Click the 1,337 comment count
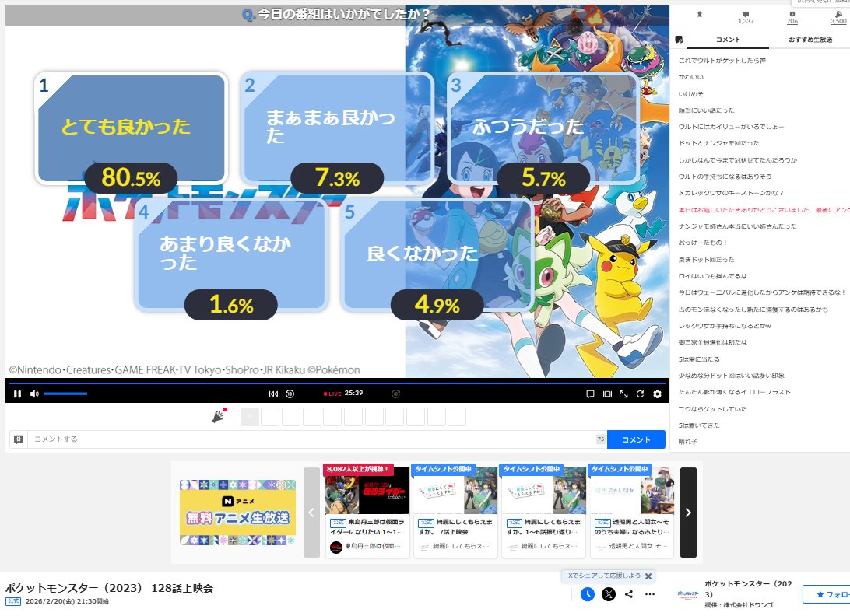850x616 pixels. (x=746, y=18)
